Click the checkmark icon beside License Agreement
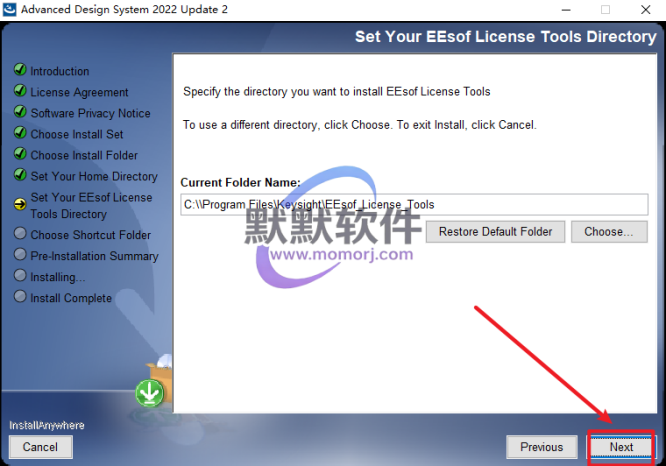 click(x=20, y=90)
